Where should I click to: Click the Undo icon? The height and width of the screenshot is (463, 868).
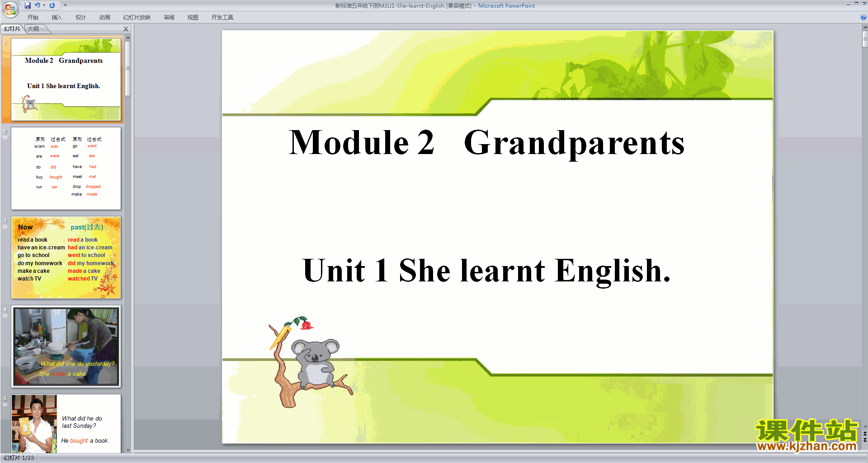tap(37, 5)
